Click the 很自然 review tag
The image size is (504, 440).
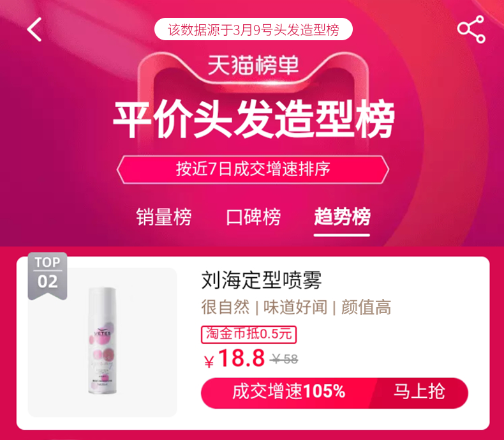point(225,307)
